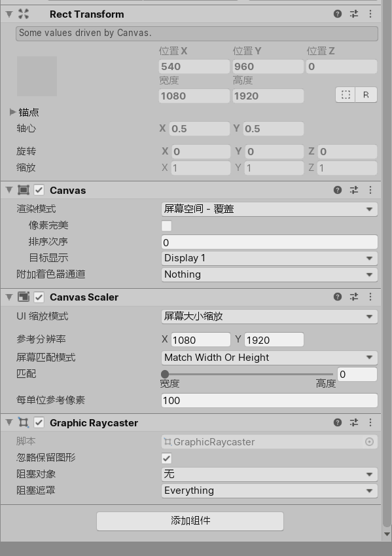Screen dimensions: 392x556
Task: Open Rect Transform more options menu
Action: 370,14
